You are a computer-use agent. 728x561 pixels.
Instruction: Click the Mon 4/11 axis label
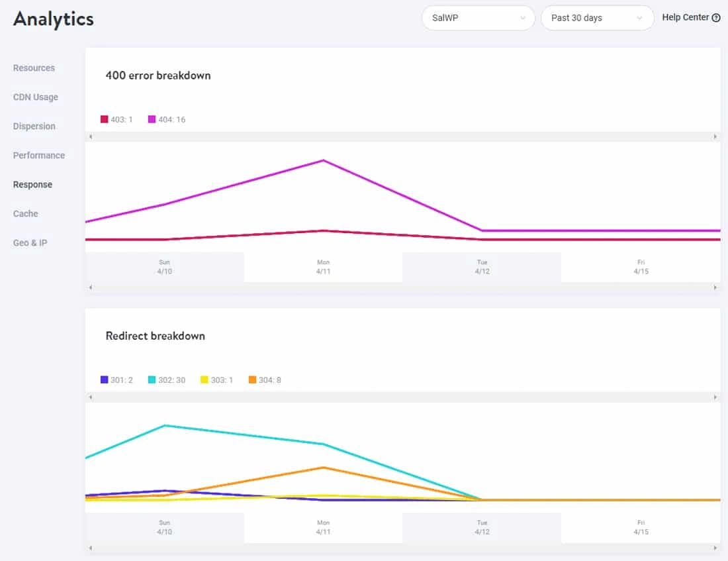coord(323,266)
